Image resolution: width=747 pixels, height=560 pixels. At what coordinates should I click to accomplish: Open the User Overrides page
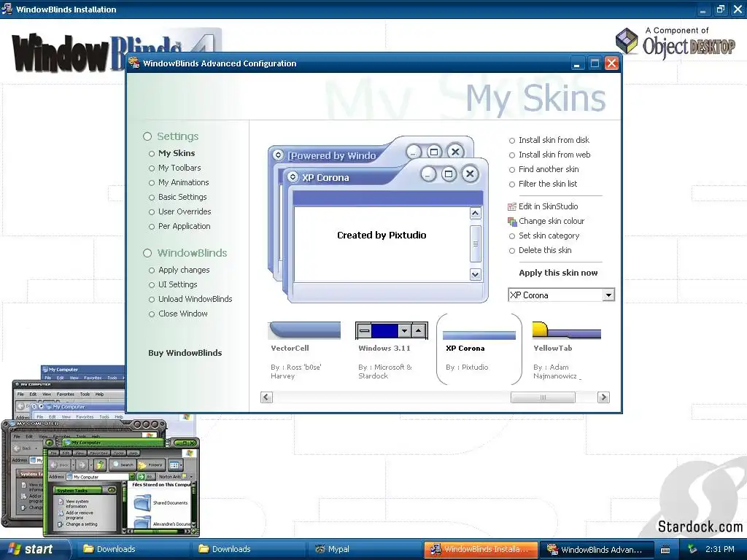179,212
